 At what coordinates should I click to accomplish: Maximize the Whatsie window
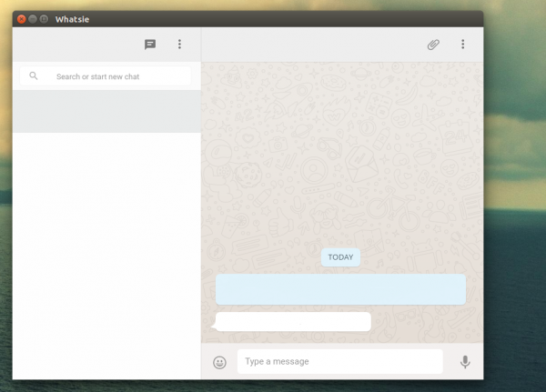click(x=44, y=19)
